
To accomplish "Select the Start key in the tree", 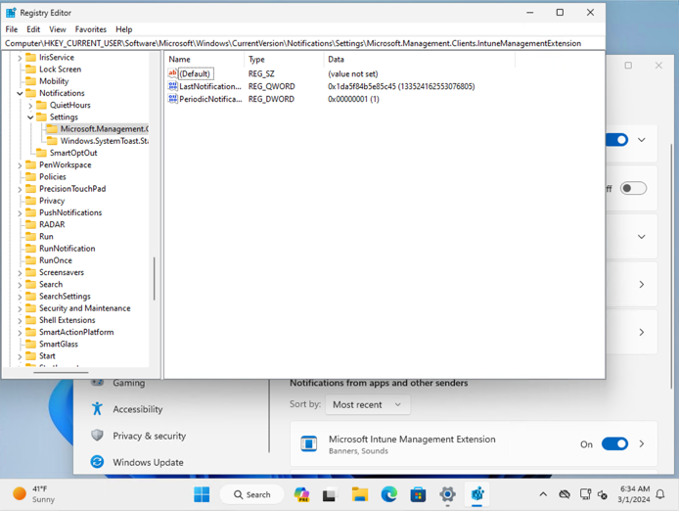I will [x=47, y=356].
